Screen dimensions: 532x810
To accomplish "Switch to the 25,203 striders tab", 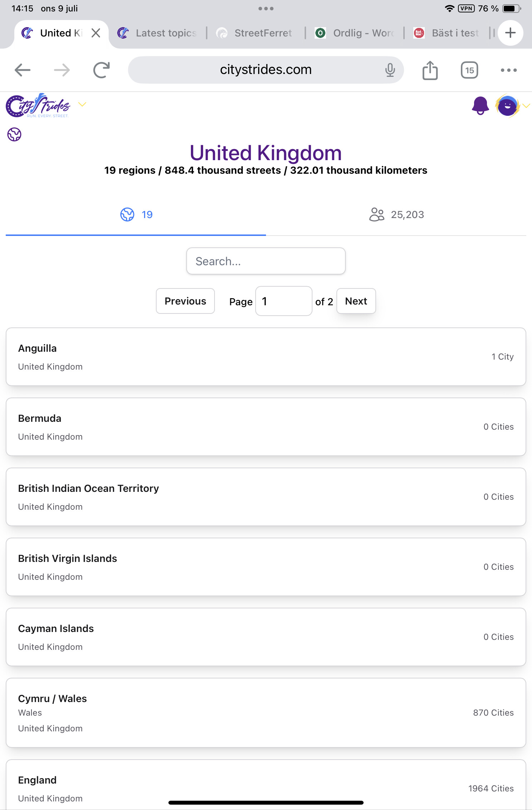I will pyautogui.click(x=396, y=214).
